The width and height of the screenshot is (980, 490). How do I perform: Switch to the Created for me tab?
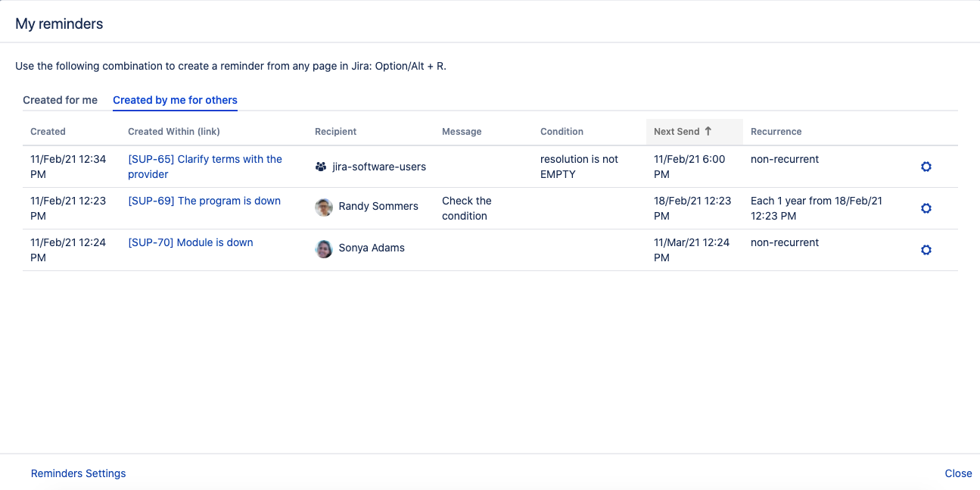click(60, 100)
